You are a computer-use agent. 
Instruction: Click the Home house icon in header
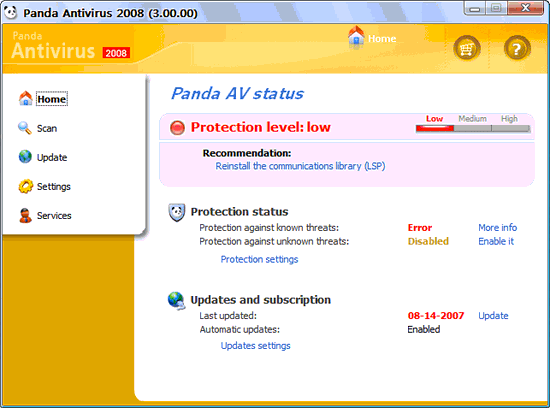(x=356, y=36)
